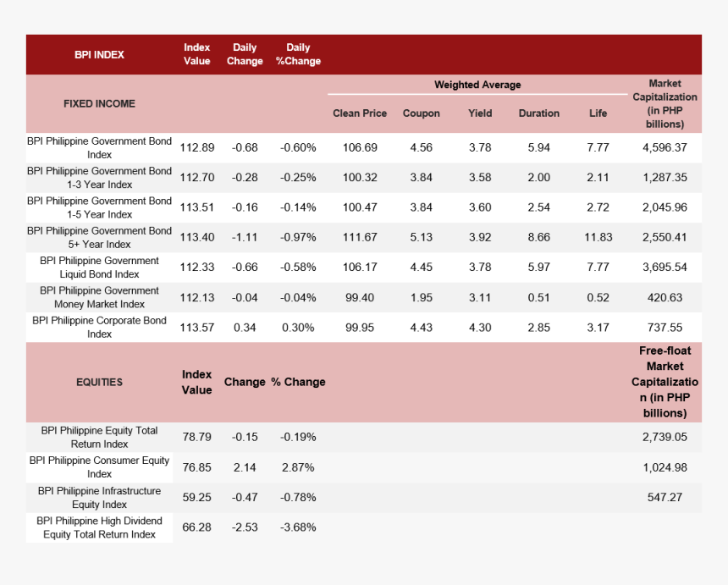Click market capitalization 2,045.96

pos(665,207)
